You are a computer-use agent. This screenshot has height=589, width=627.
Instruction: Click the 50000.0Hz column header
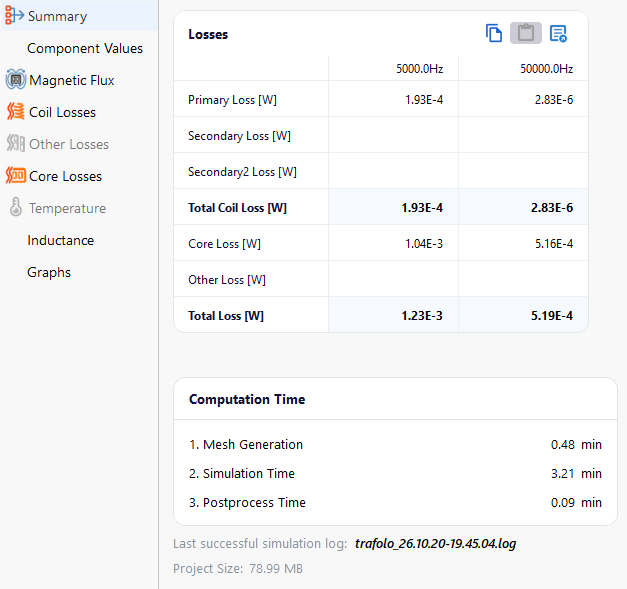546,69
